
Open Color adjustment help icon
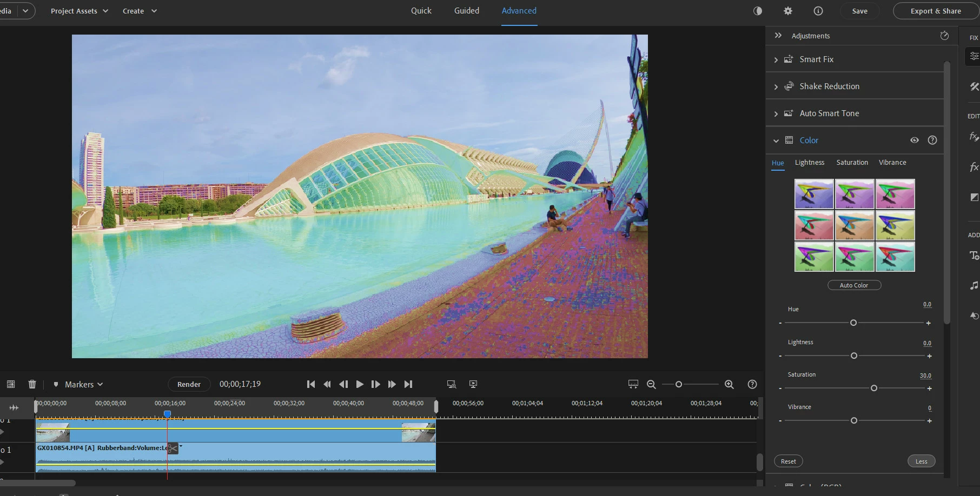pos(932,140)
